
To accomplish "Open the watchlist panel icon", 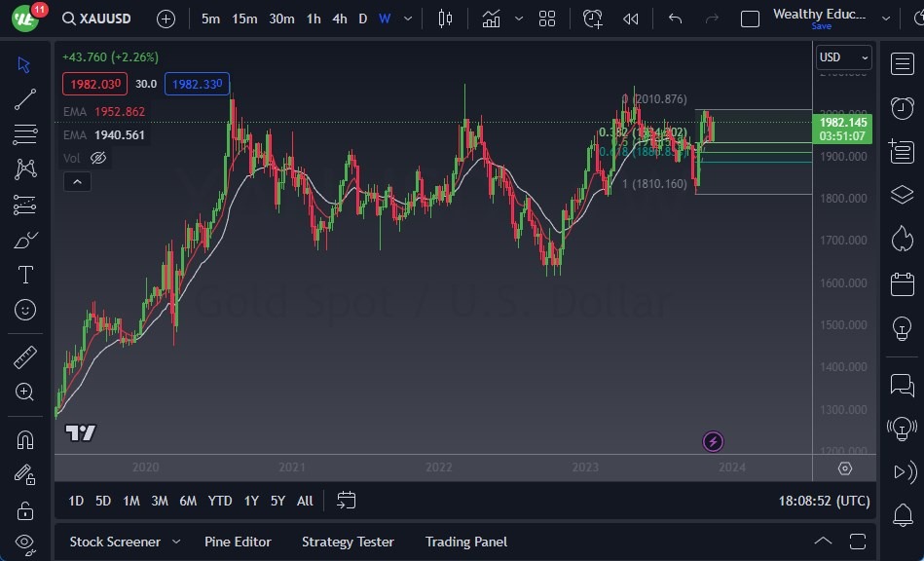I will [902, 63].
